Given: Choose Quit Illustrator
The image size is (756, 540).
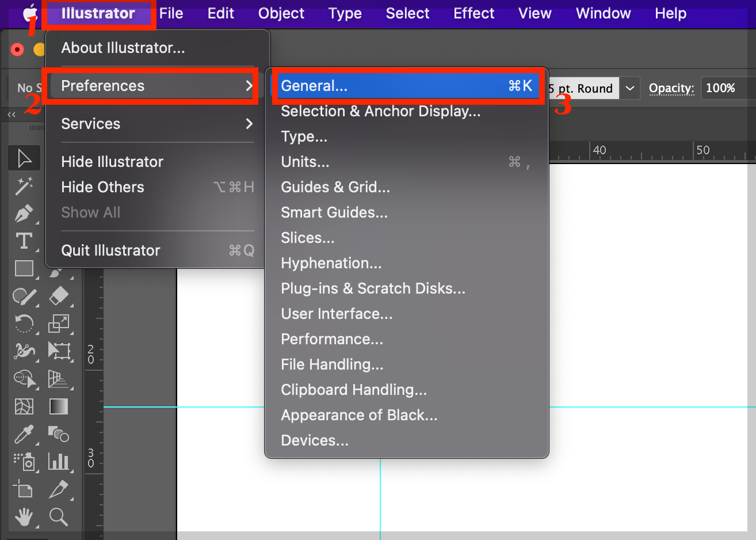Looking at the screenshot, I should click(x=158, y=250).
